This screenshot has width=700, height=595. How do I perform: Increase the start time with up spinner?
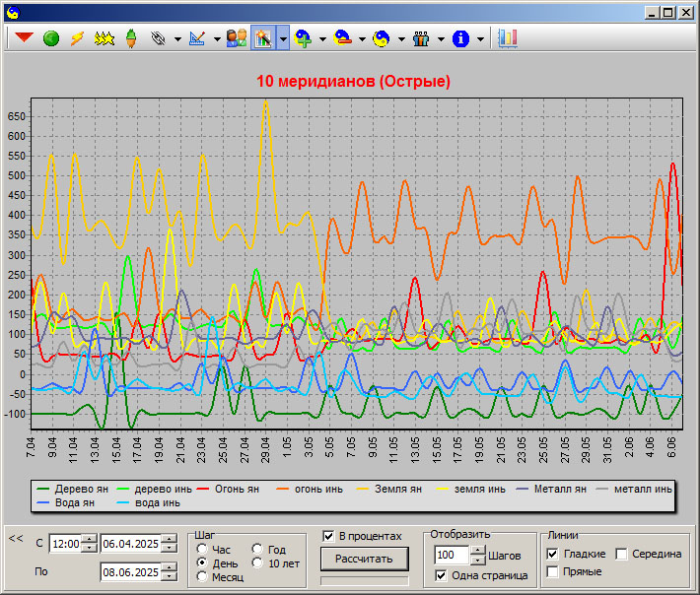point(90,539)
